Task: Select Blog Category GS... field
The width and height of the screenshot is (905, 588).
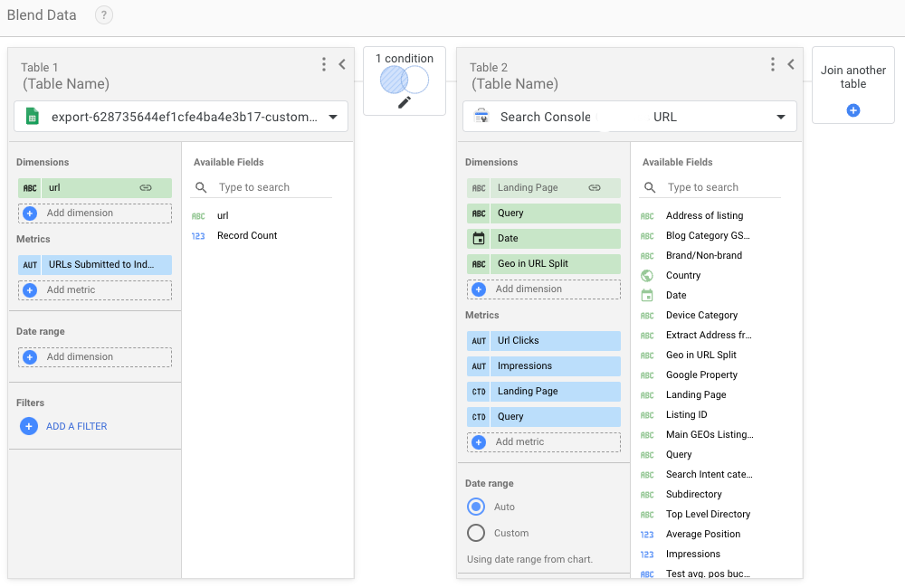Action: pos(708,235)
